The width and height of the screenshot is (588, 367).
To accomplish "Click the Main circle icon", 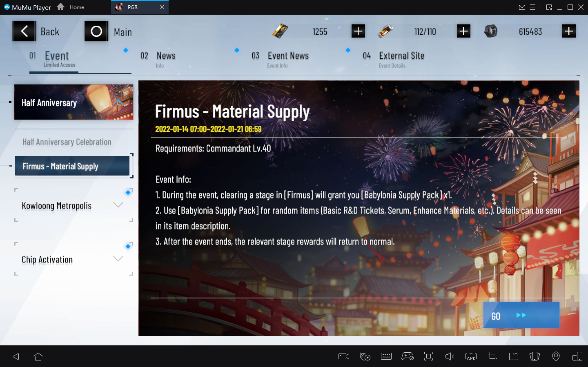I will [96, 31].
